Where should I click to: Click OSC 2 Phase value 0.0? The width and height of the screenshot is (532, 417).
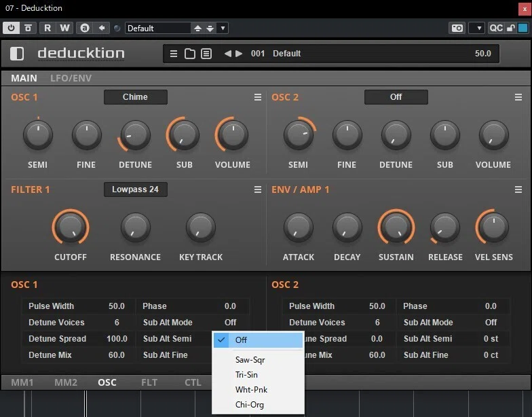coord(491,306)
